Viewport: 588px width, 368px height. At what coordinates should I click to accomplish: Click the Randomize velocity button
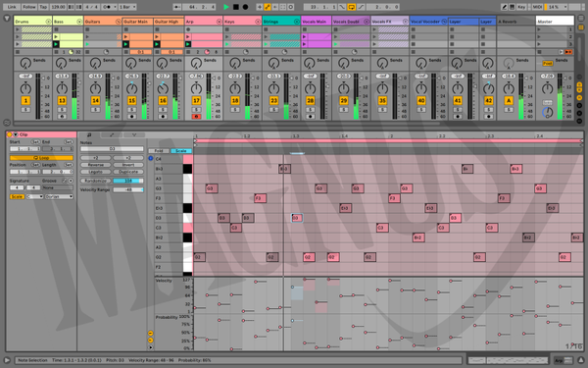[x=96, y=181]
